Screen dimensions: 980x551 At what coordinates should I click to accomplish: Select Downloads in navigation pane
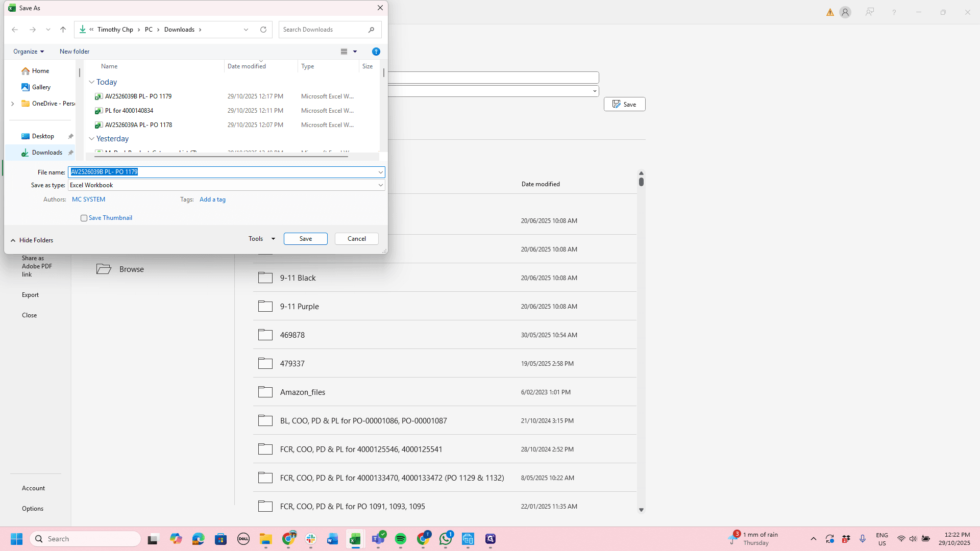[47, 153]
